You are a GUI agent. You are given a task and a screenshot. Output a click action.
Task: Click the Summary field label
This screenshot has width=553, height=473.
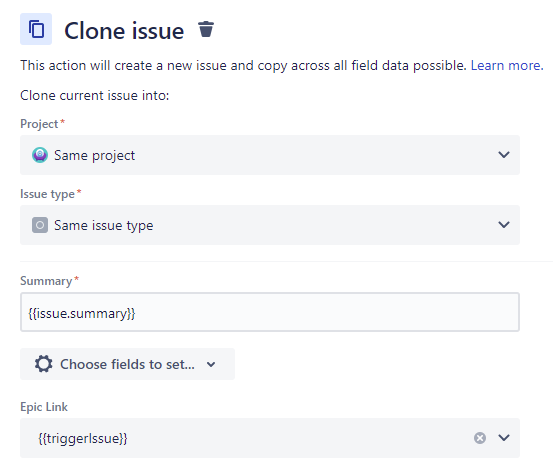pos(46,281)
